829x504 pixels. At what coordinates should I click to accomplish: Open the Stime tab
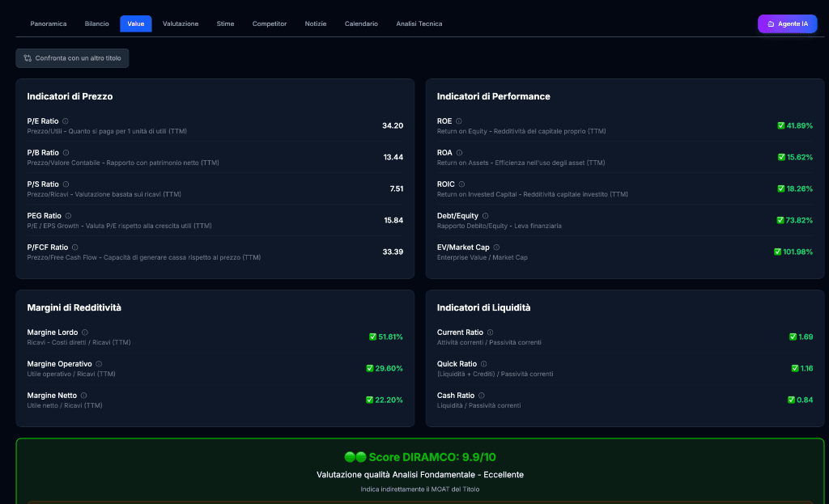[225, 23]
